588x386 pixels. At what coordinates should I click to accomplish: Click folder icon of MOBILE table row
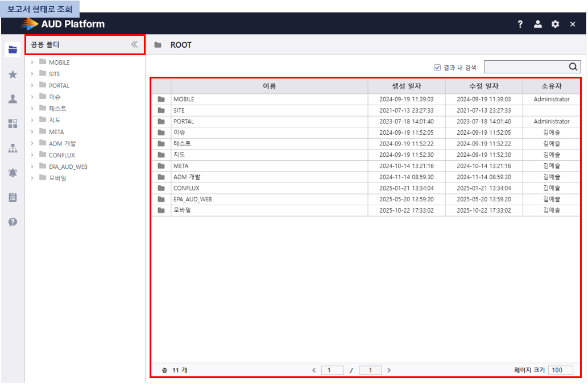click(x=162, y=99)
